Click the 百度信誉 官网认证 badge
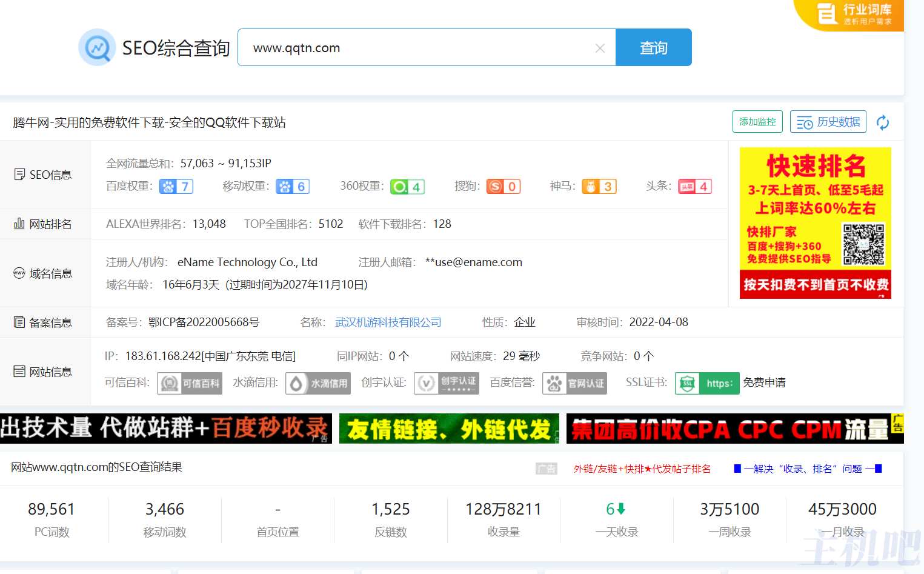The height and width of the screenshot is (574, 924). 574,383
